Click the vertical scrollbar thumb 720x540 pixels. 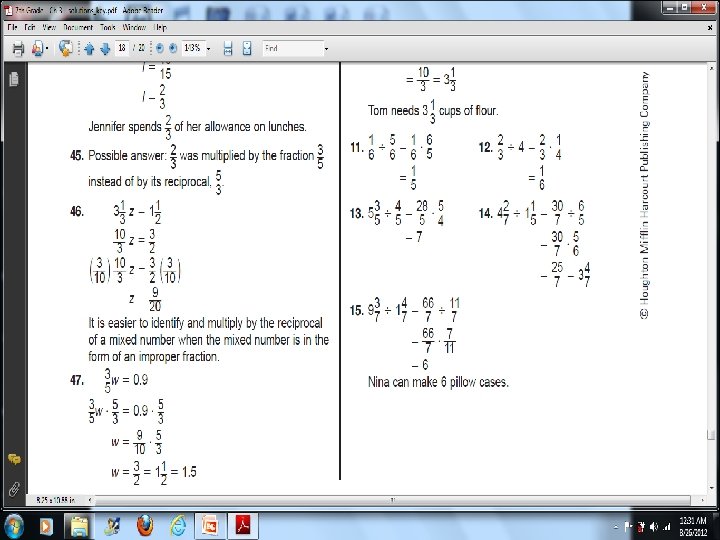point(711,434)
